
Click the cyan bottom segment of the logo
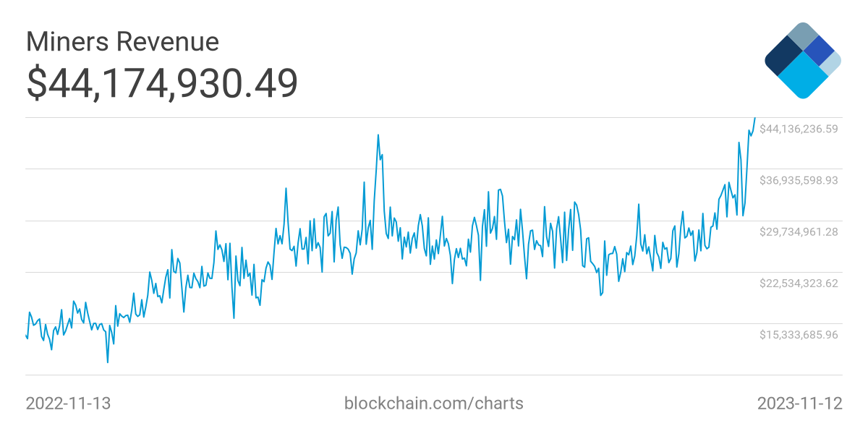(x=802, y=78)
